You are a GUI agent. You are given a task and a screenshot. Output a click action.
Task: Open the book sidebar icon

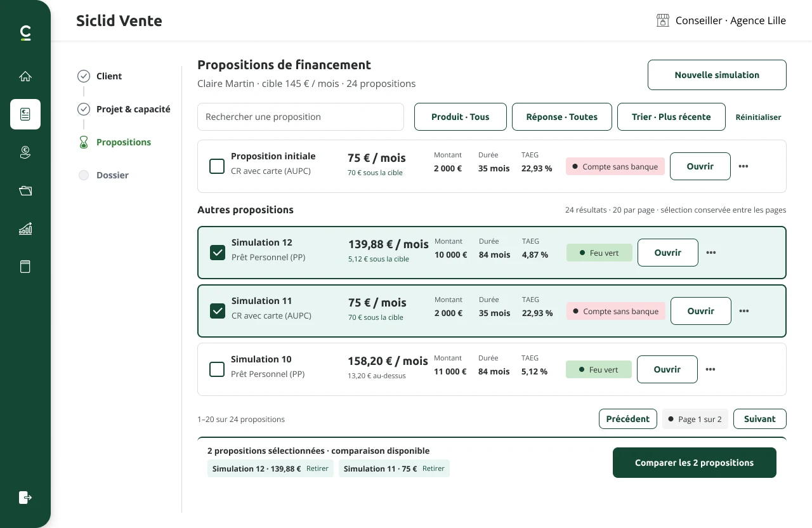click(25, 267)
